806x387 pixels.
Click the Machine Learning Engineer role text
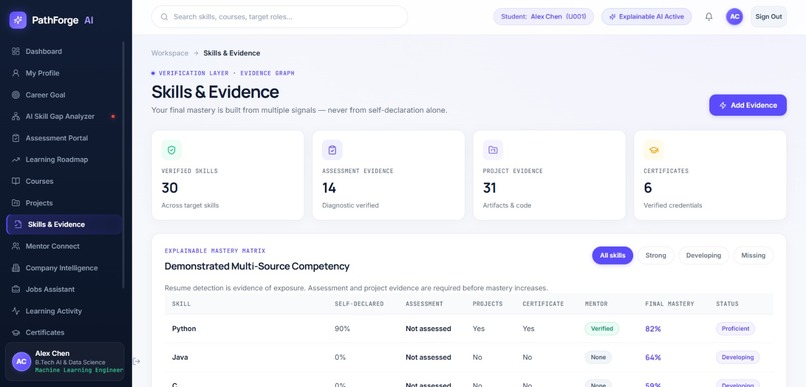(x=79, y=370)
